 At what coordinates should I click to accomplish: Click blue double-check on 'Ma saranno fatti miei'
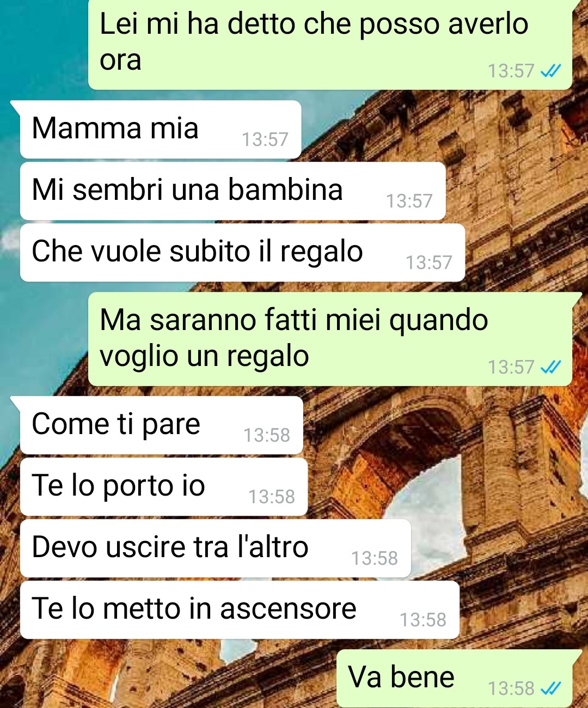[550, 367]
